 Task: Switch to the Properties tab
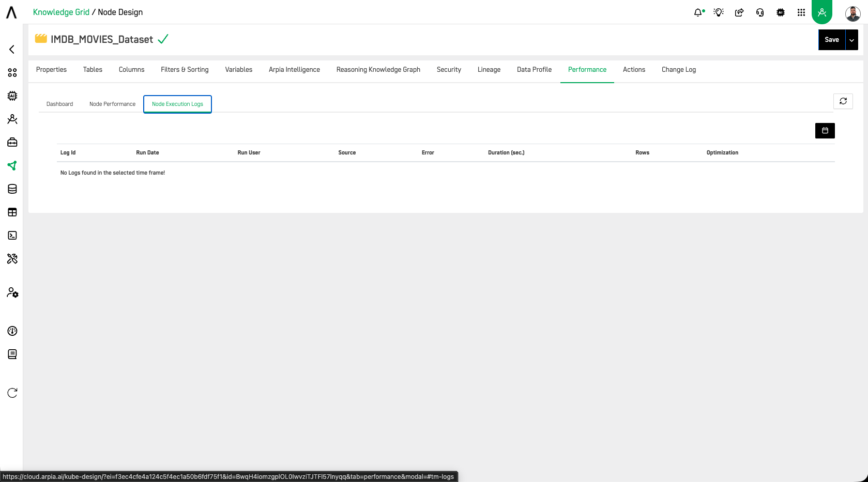point(51,70)
